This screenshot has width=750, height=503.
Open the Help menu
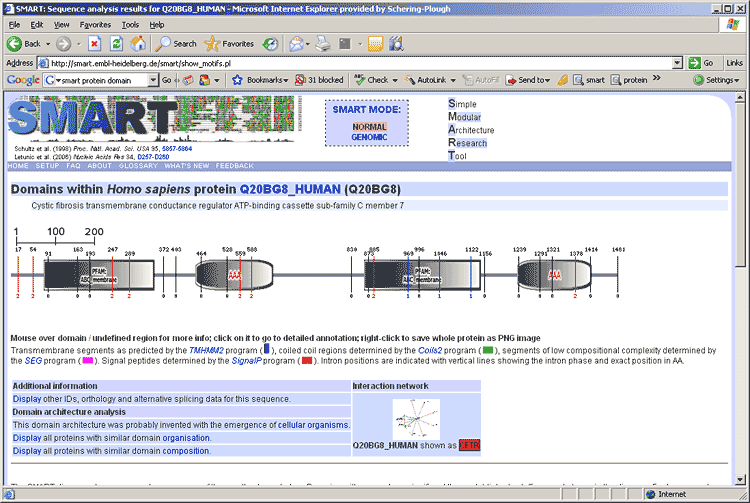(157, 25)
